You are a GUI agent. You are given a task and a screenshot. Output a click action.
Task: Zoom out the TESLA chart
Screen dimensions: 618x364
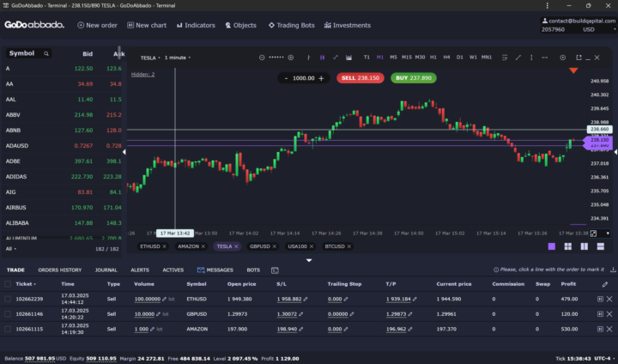[x=262, y=58]
